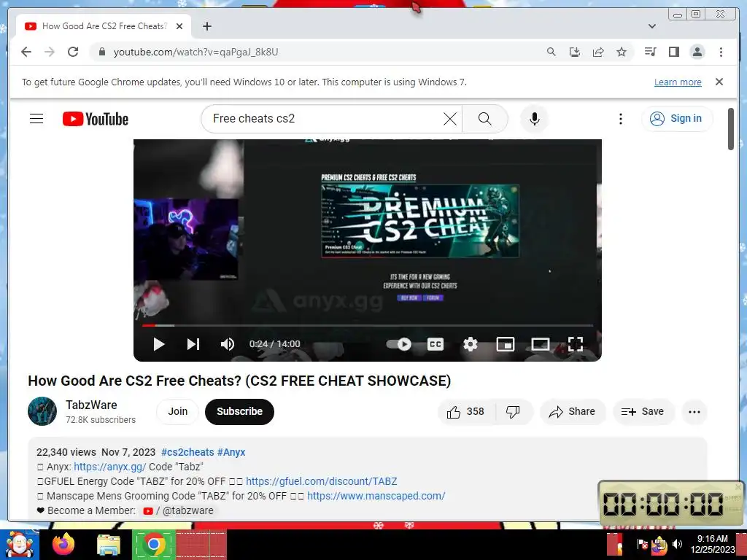Like the video (358 likes)

(x=465, y=412)
